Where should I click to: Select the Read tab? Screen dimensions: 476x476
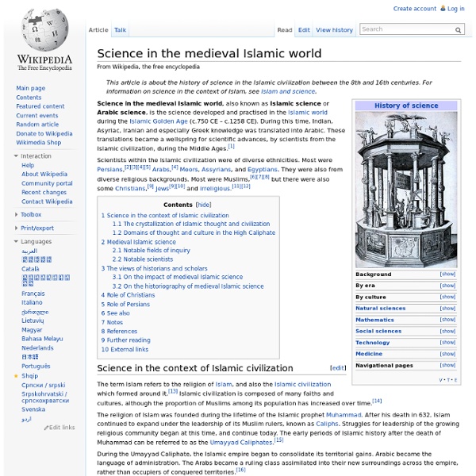coord(285,30)
